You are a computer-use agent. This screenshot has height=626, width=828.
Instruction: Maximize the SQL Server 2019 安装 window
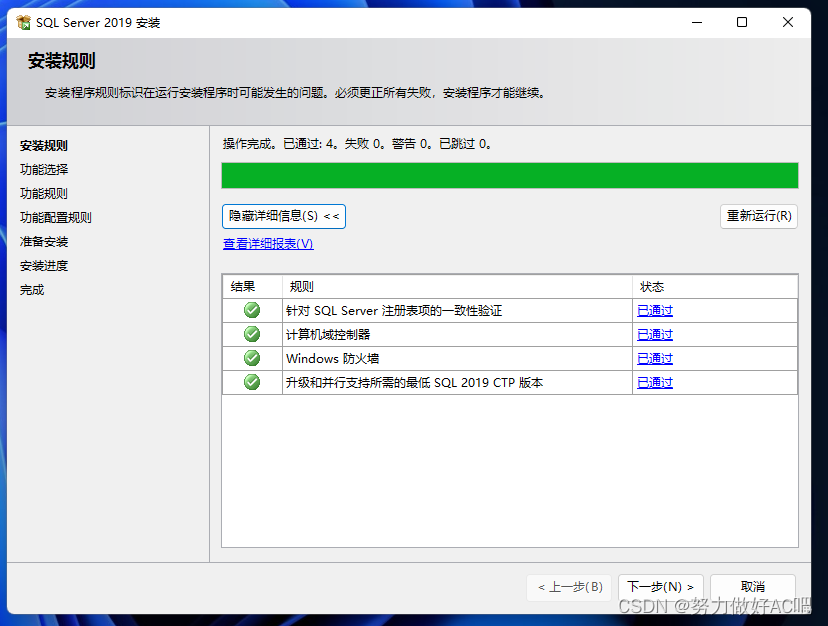742,22
